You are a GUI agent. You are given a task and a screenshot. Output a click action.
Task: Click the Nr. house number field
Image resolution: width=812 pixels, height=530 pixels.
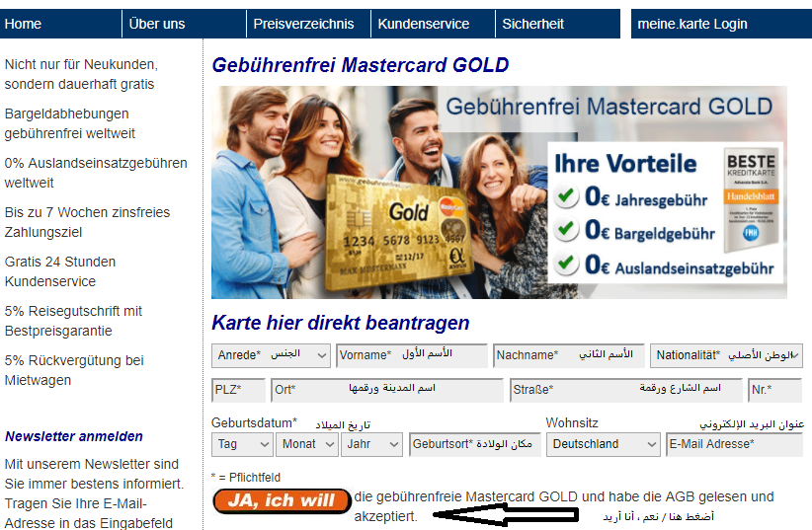point(774,390)
